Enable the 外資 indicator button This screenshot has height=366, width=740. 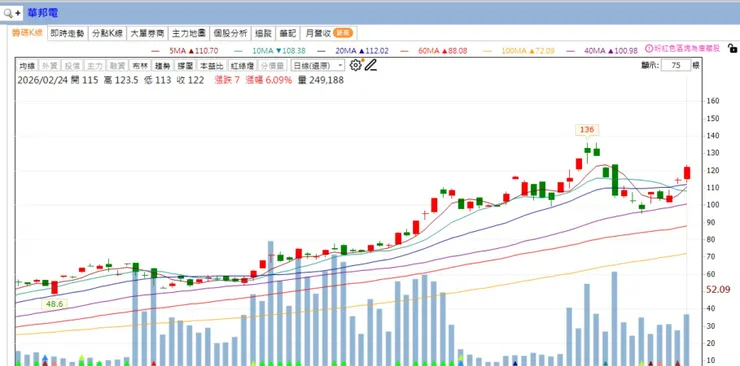pyautogui.click(x=50, y=66)
